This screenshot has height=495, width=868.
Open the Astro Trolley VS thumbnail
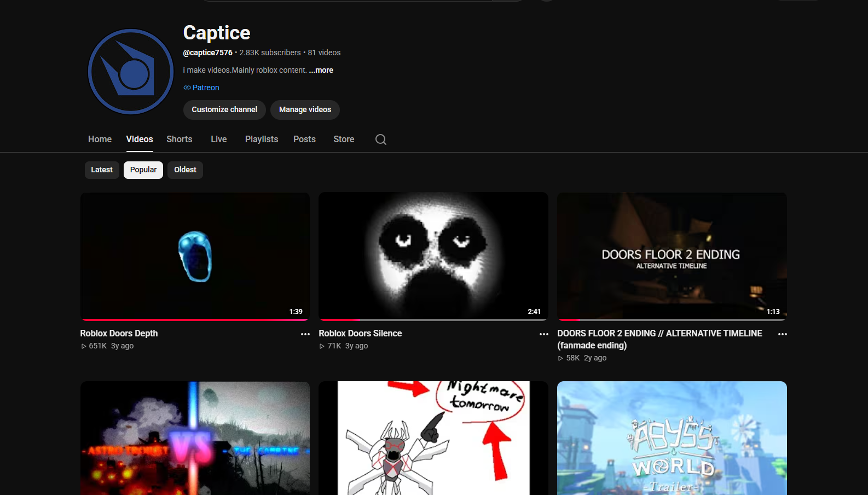195,438
